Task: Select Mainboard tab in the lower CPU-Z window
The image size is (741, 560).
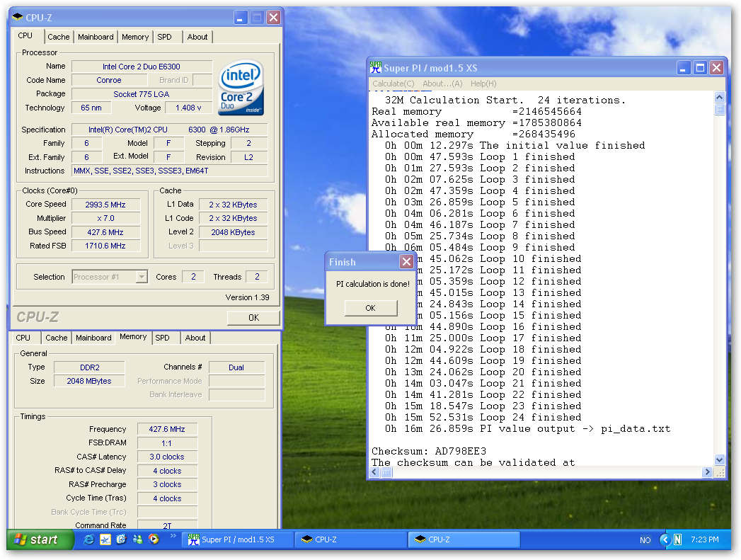Action: coord(93,338)
